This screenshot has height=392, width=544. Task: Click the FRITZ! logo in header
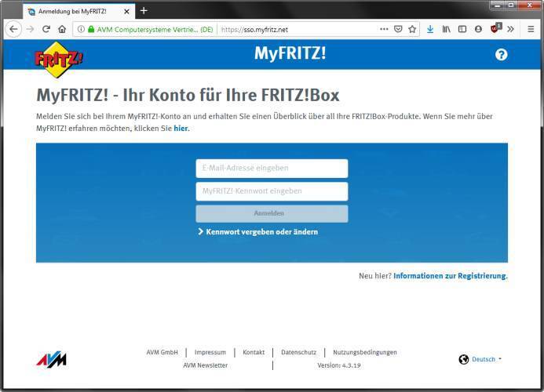click(x=58, y=60)
